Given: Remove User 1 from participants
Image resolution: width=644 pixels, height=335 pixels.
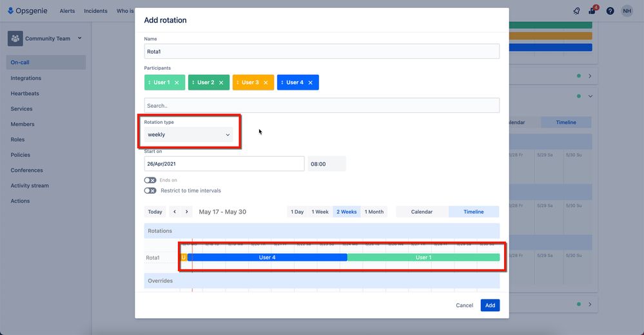Looking at the screenshot, I should point(177,83).
